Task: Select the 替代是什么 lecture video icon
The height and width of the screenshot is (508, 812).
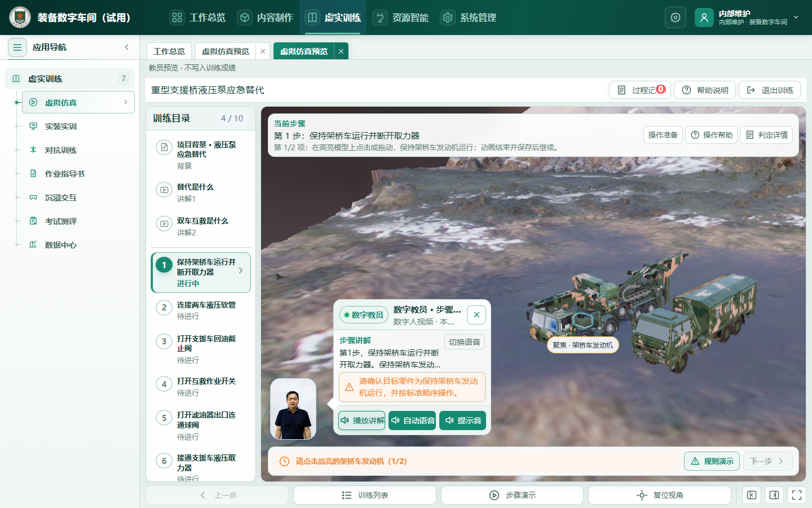Action: [164, 190]
